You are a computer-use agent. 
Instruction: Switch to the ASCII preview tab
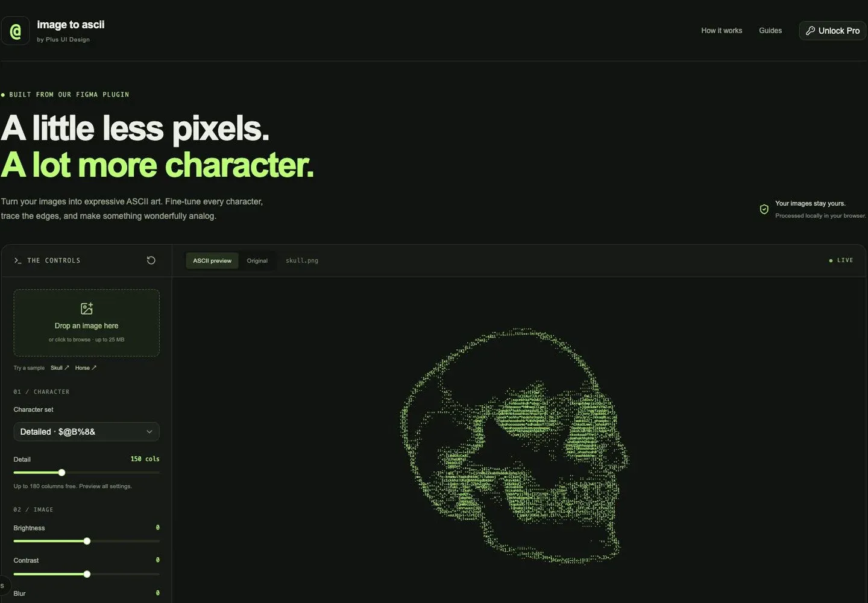(x=212, y=260)
